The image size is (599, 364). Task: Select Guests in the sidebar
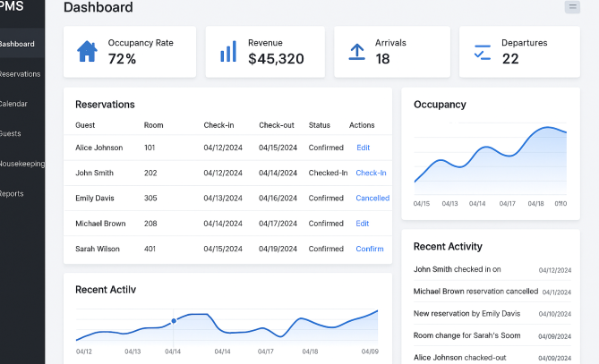11,133
